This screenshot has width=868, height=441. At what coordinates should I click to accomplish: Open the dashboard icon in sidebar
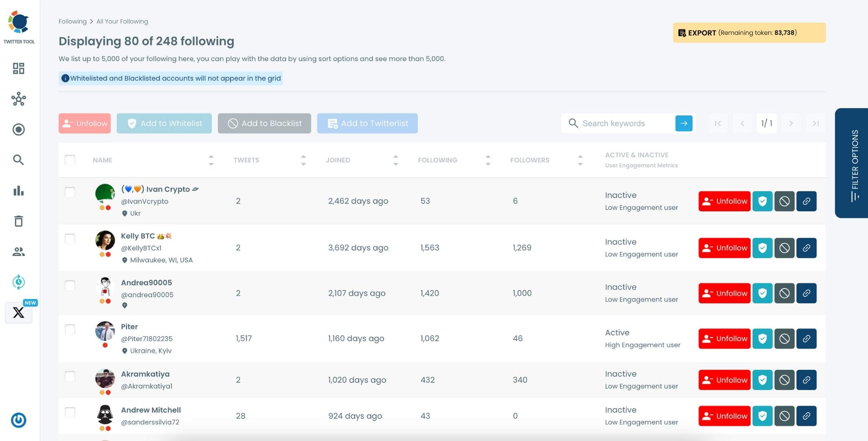[18, 68]
